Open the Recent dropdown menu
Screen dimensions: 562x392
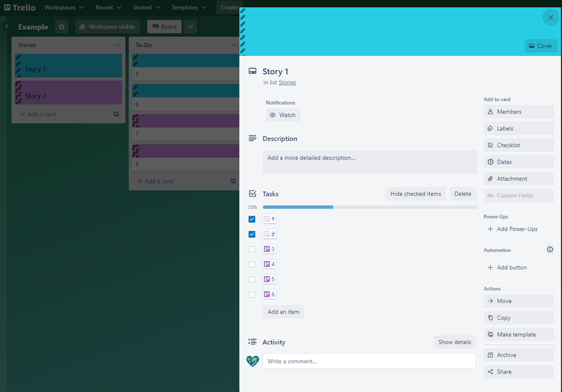click(x=108, y=7)
